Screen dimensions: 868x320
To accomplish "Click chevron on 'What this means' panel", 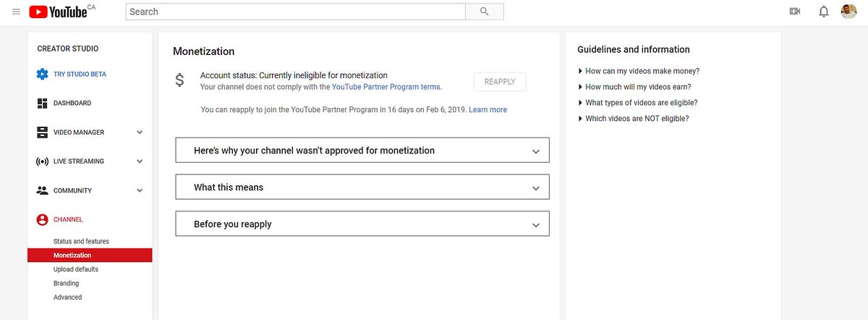I will pyautogui.click(x=536, y=188).
